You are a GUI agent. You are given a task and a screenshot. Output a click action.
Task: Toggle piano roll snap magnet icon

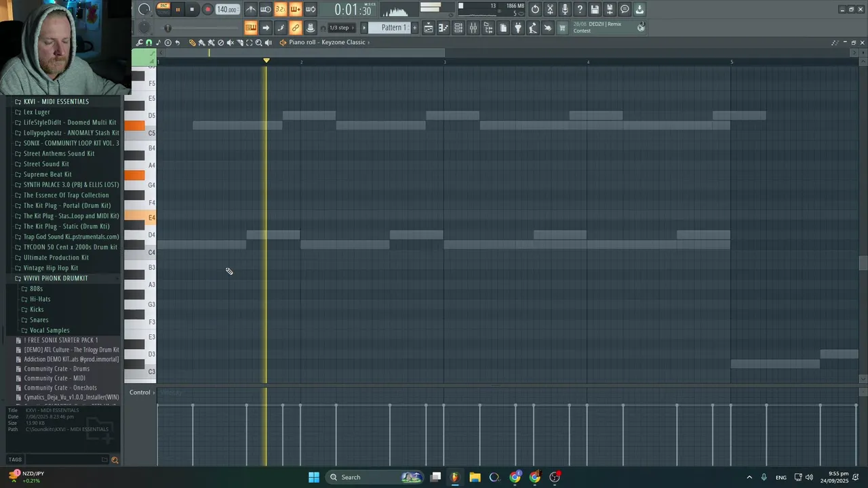(149, 43)
